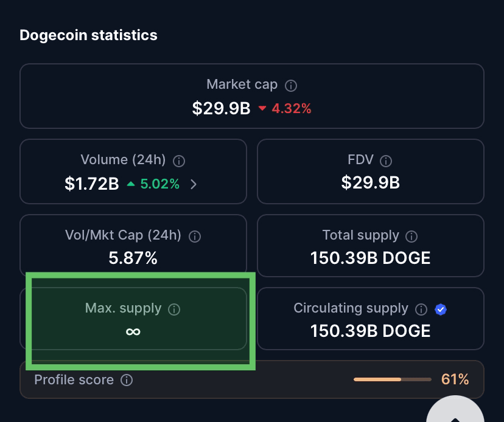
Task: Click the $29.9B Market cap value
Action: point(221,108)
